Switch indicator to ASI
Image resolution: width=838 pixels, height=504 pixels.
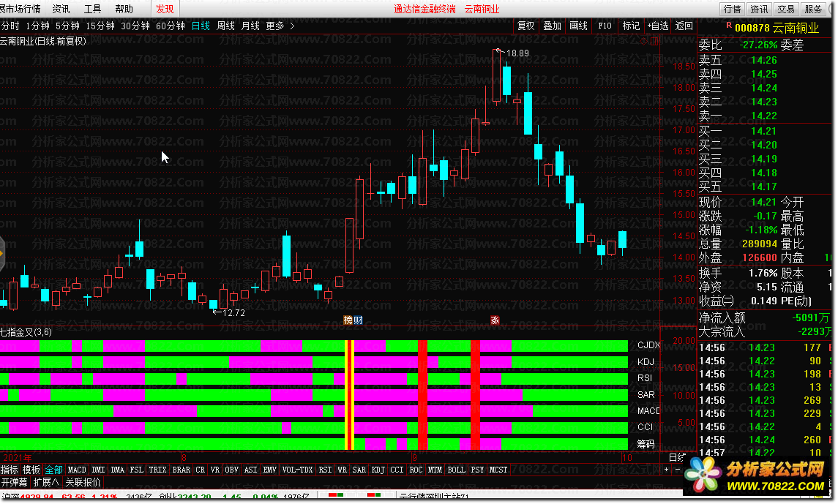(x=250, y=470)
